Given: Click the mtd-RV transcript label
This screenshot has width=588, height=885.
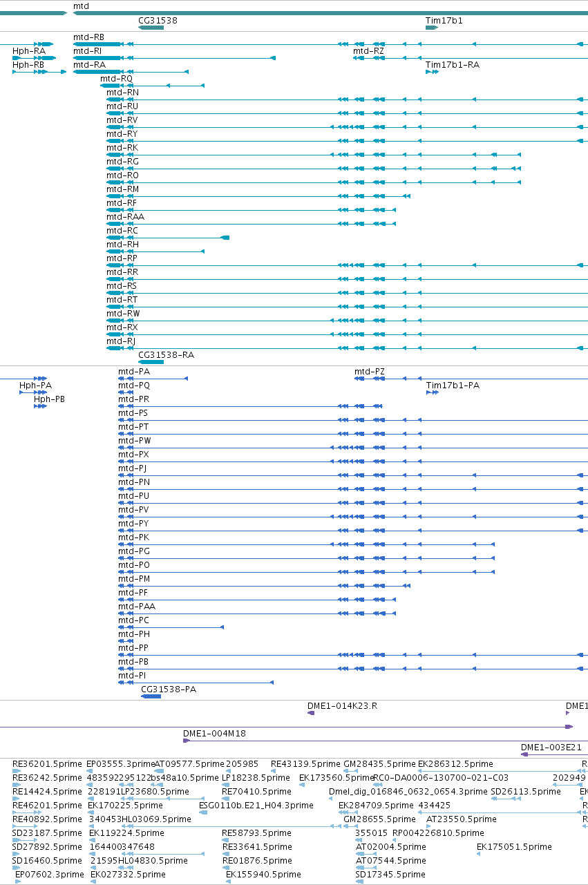Looking at the screenshot, I should click(122, 120).
